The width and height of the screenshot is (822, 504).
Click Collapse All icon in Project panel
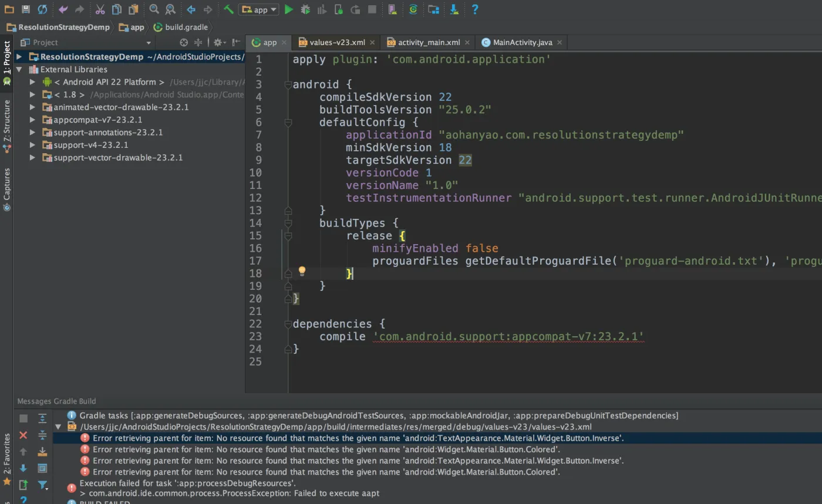198,42
